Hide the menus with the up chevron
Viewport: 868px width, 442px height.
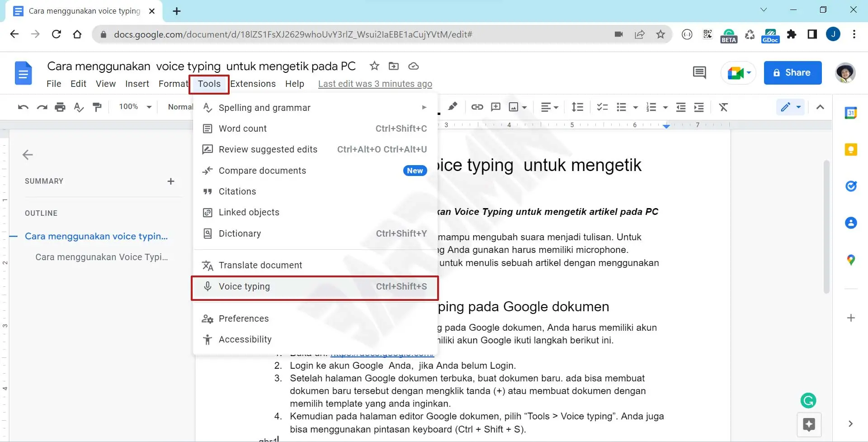click(820, 107)
